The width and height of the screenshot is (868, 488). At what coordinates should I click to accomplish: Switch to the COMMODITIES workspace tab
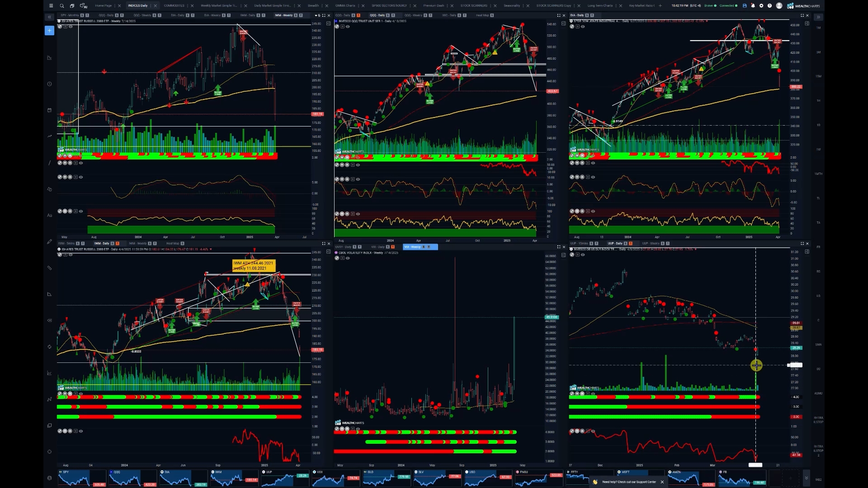pos(174,6)
